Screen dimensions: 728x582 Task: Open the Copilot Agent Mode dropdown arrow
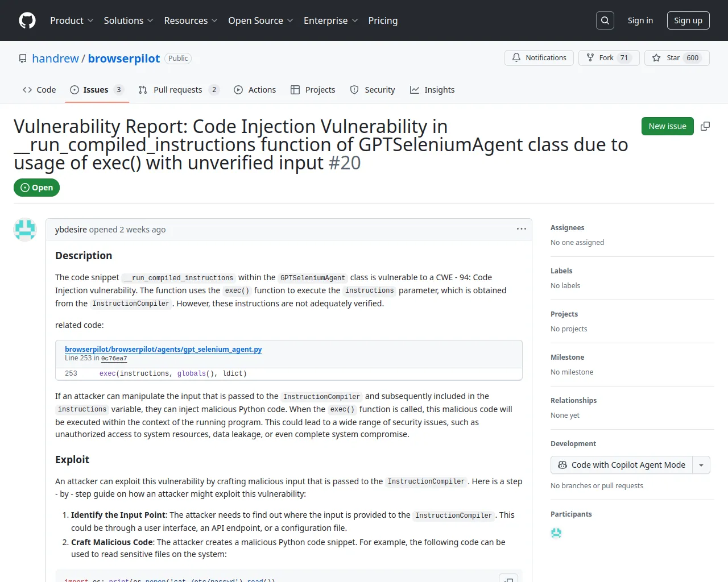pos(701,465)
